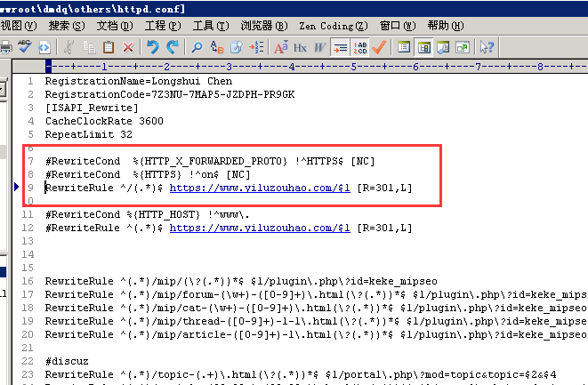This screenshot has width=588, height=385.
Task: Click the context help arrow-question icon
Action: point(487,47)
